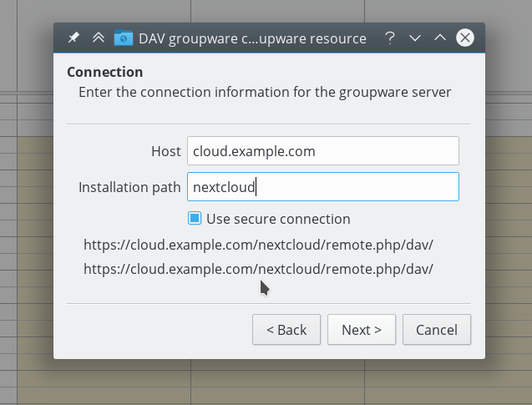Click the Host field label
The width and height of the screenshot is (532, 405).
pyautogui.click(x=165, y=151)
